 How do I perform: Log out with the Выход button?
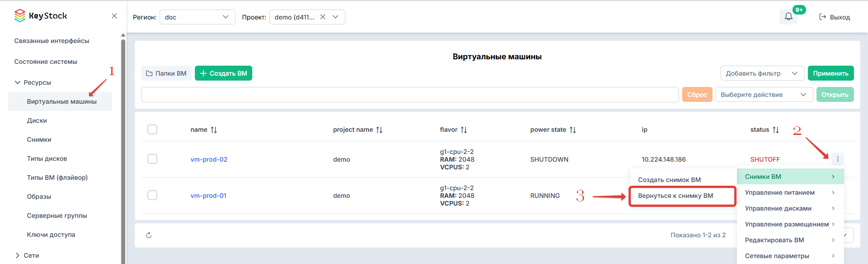click(x=835, y=17)
